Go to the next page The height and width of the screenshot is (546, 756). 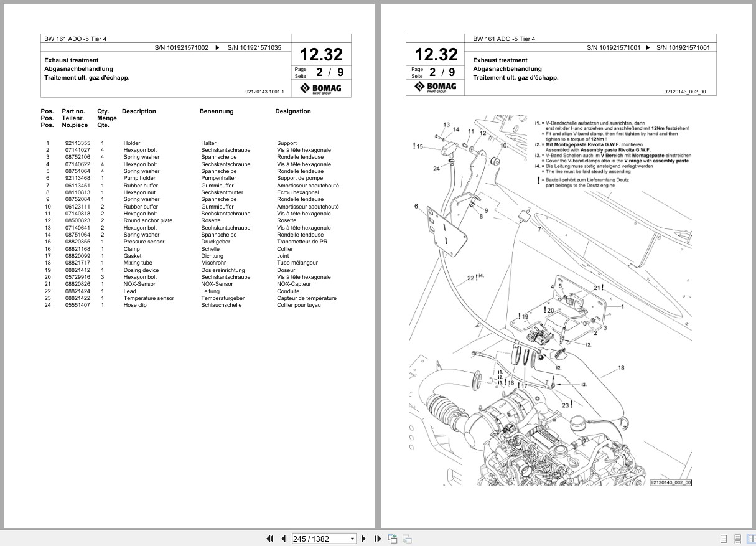365,539
